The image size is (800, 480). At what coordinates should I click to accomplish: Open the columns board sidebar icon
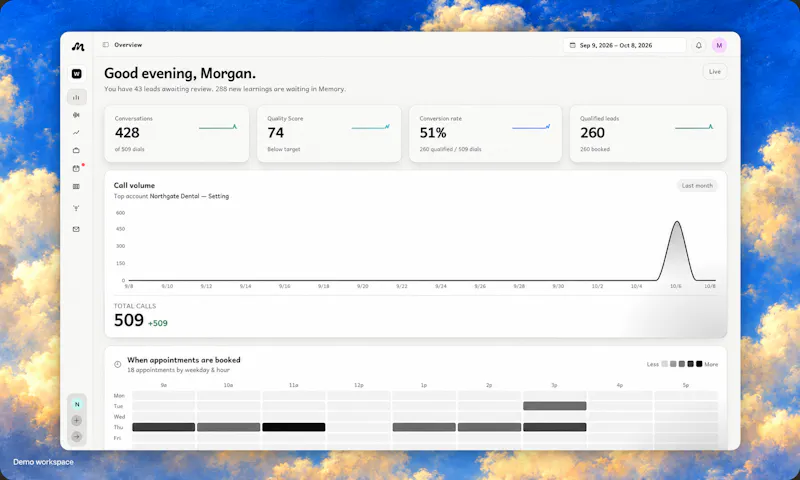click(77, 187)
